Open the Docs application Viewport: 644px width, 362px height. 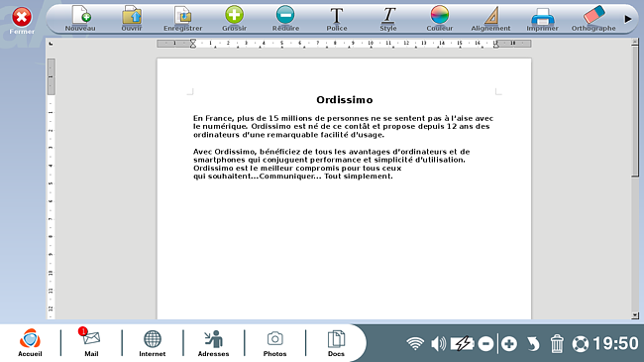click(336, 343)
